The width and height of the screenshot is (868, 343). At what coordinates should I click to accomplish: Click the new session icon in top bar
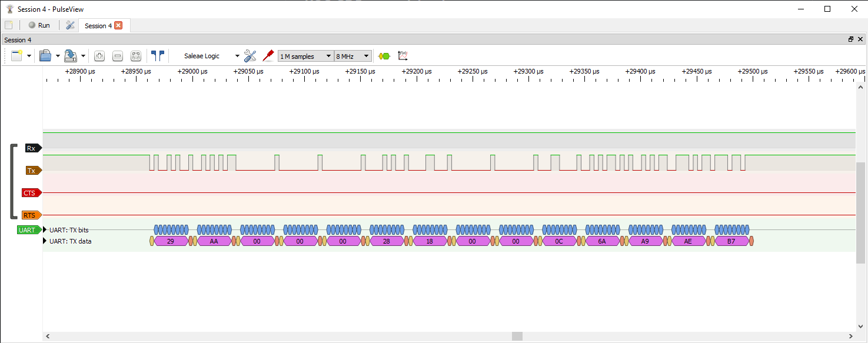click(x=8, y=25)
